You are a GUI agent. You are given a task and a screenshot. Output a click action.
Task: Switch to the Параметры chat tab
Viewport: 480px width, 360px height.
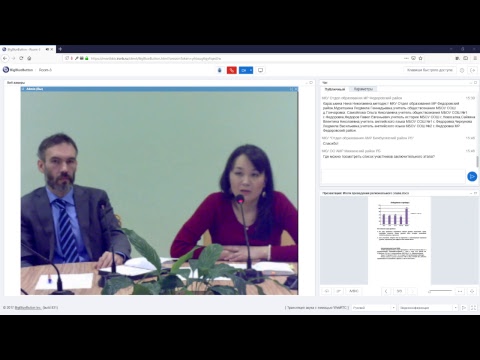point(363,89)
